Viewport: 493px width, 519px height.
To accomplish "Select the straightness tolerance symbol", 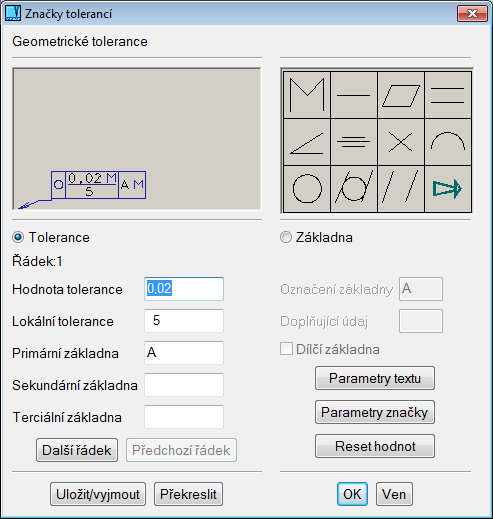I will [354, 95].
